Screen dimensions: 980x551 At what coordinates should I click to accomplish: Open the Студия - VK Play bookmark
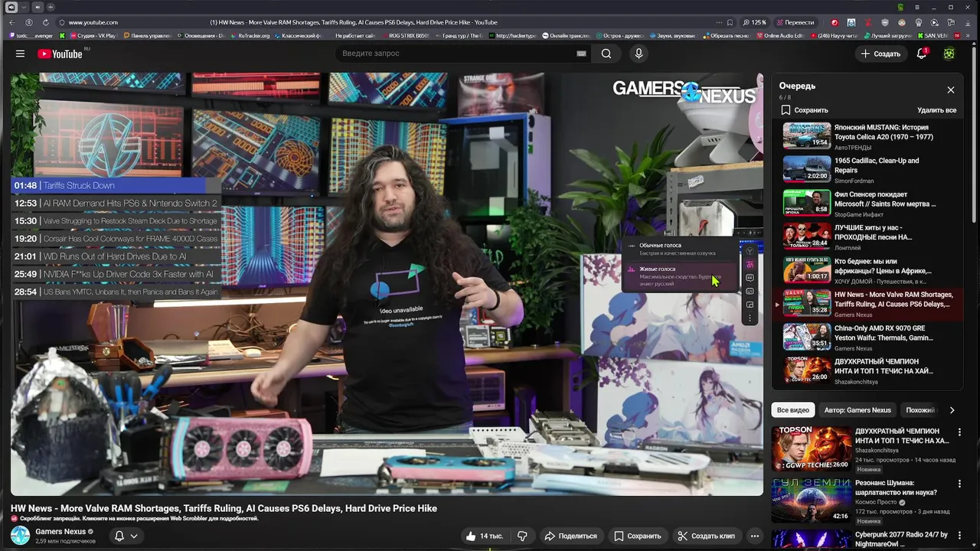click(93, 35)
